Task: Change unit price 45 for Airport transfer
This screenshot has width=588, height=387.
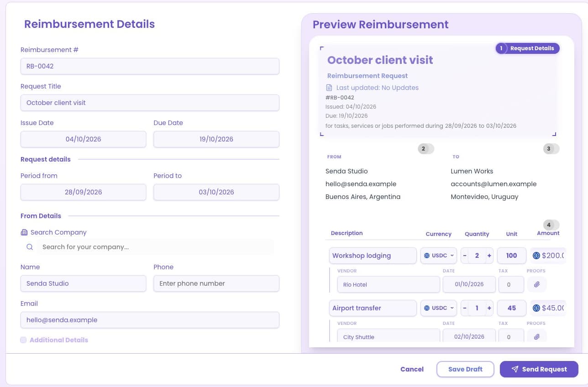Action: [512, 308]
